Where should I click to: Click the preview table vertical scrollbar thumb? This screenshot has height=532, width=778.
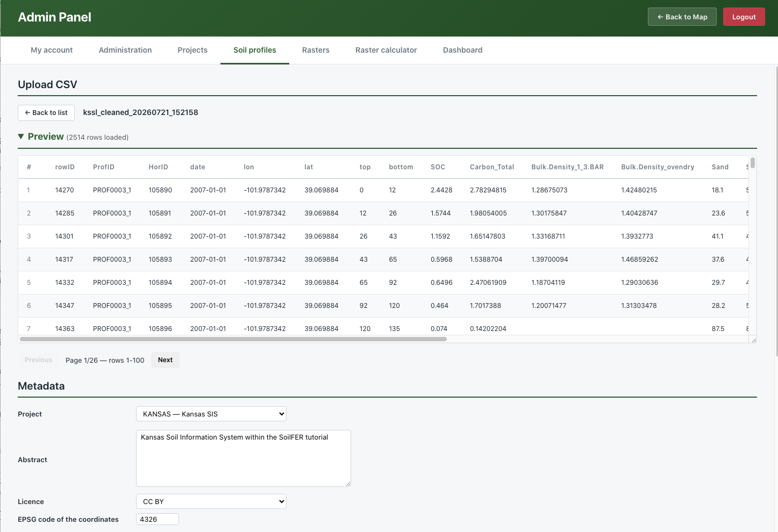tap(753, 163)
